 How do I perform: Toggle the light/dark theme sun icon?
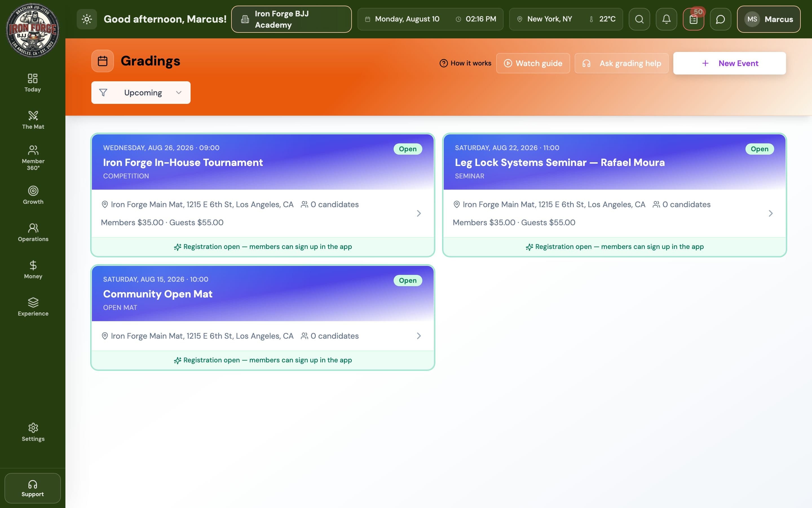tap(87, 19)
